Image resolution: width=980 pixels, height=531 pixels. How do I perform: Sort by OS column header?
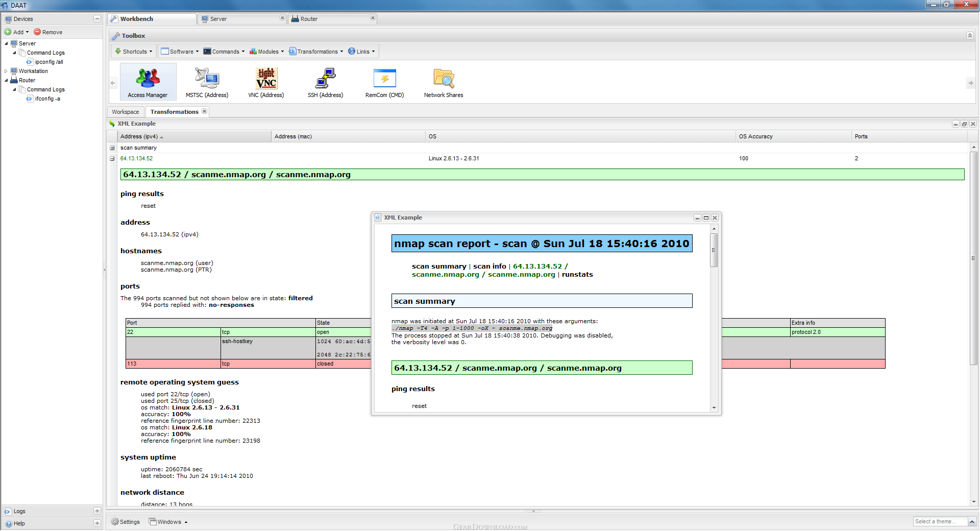click(580, 136)
